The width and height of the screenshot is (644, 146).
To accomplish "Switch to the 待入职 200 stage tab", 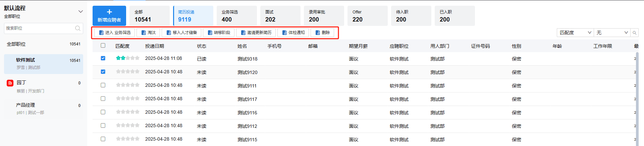I will 411,16.
